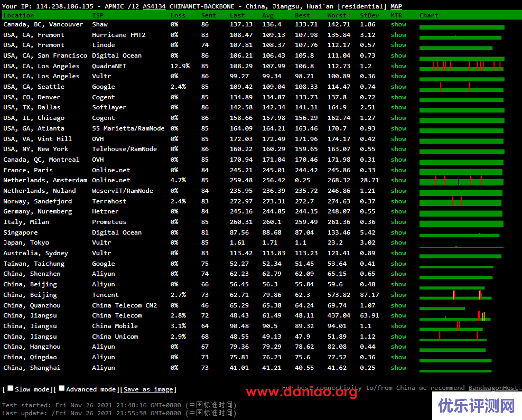Screen dimensions: 522x420
Task: Show MTR for Dallas Softlayer row
Action: [398, 107]
